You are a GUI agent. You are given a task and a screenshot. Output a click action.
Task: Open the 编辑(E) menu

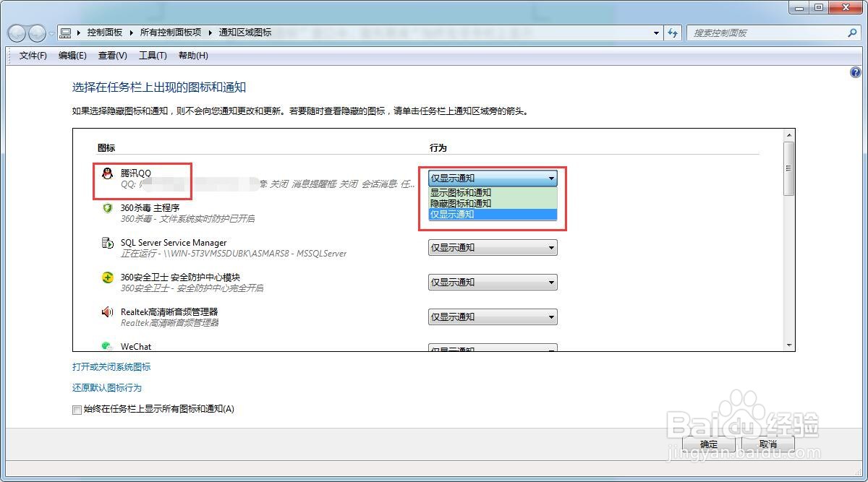point(72,56)
